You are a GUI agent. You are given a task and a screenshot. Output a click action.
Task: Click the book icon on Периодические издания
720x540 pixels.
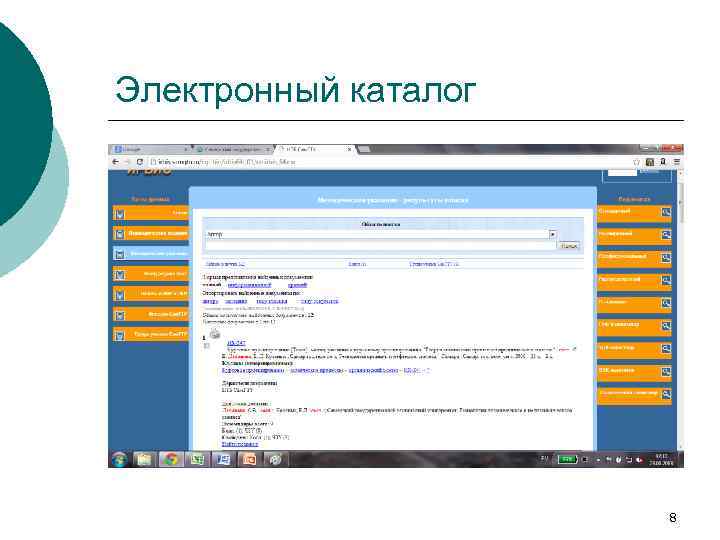tap(120, 234)
